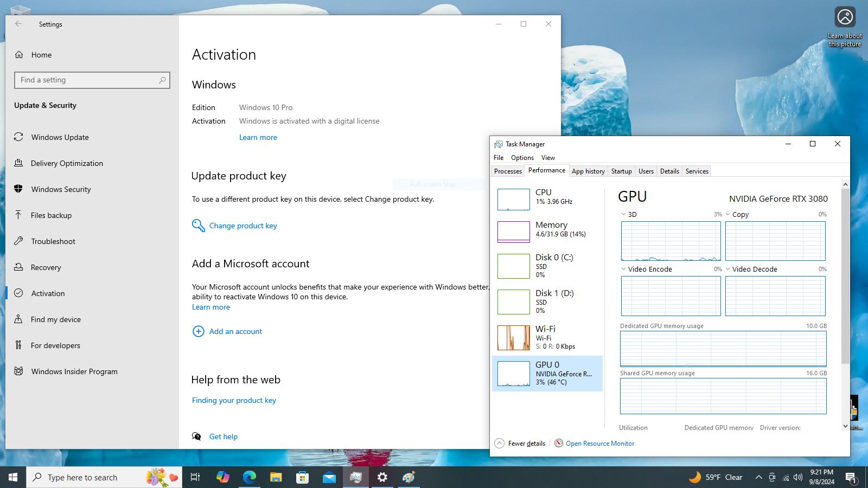Image resolution: width=868 pixels, height=488 pixels.
Task: Open the Mail app from the taskbar
Action: 329,477
